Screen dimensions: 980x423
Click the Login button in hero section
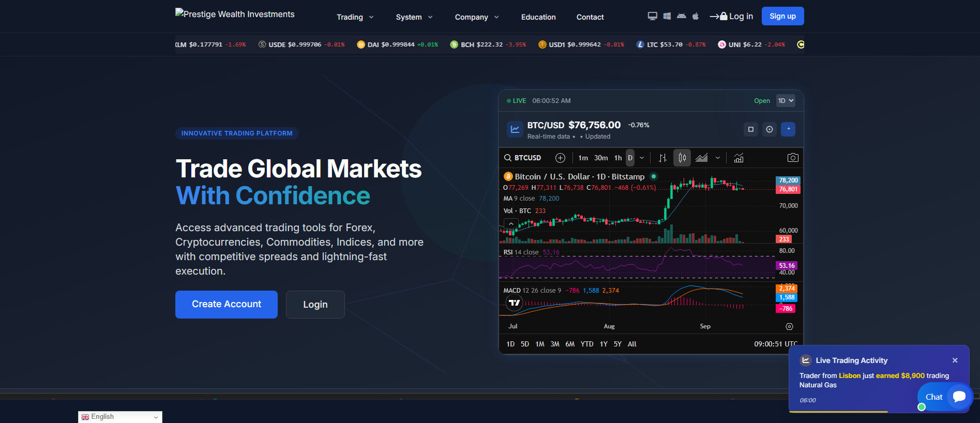pyautogui.click(x=315, y=305)
